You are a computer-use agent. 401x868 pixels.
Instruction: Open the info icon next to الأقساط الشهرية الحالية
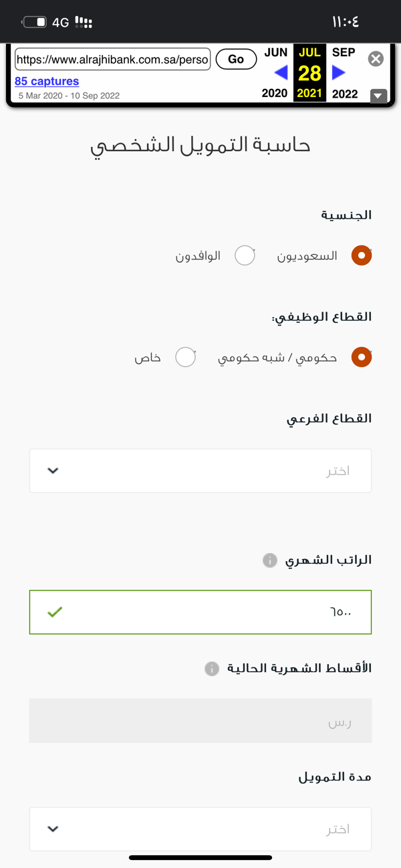(212, 668)
